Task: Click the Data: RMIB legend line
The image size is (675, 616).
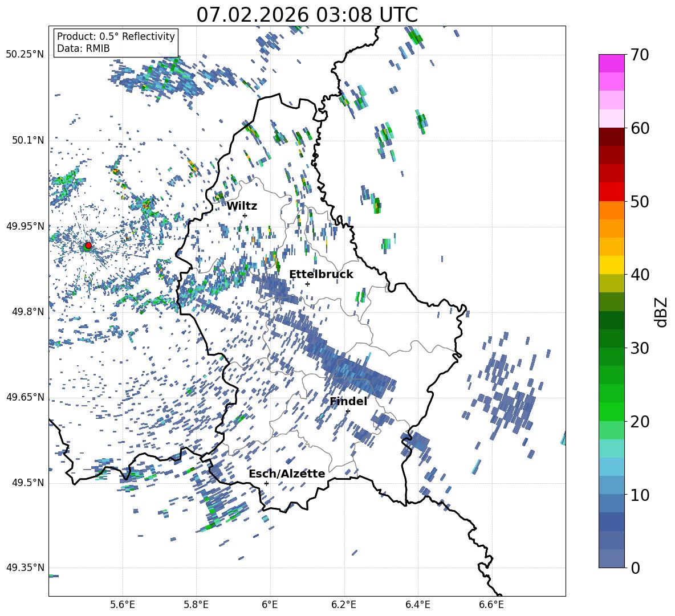Action: point(83,48)
